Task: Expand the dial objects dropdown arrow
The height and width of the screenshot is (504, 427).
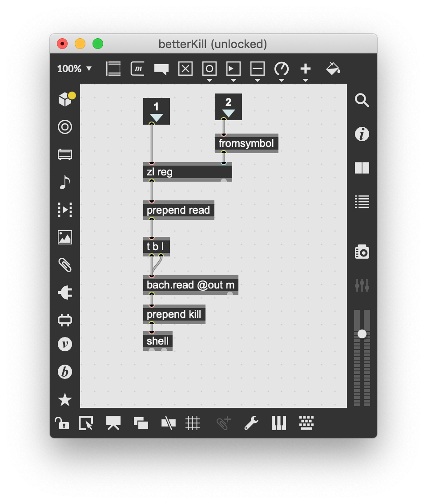Action: 282,80
